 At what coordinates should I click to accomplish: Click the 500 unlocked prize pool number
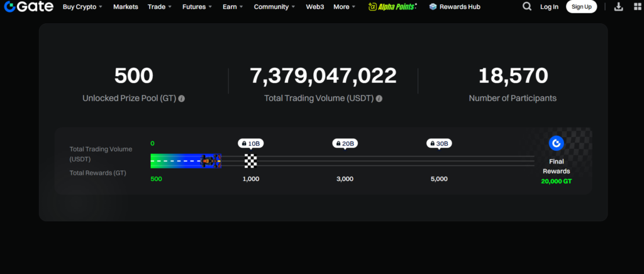(x=133, y=75)
